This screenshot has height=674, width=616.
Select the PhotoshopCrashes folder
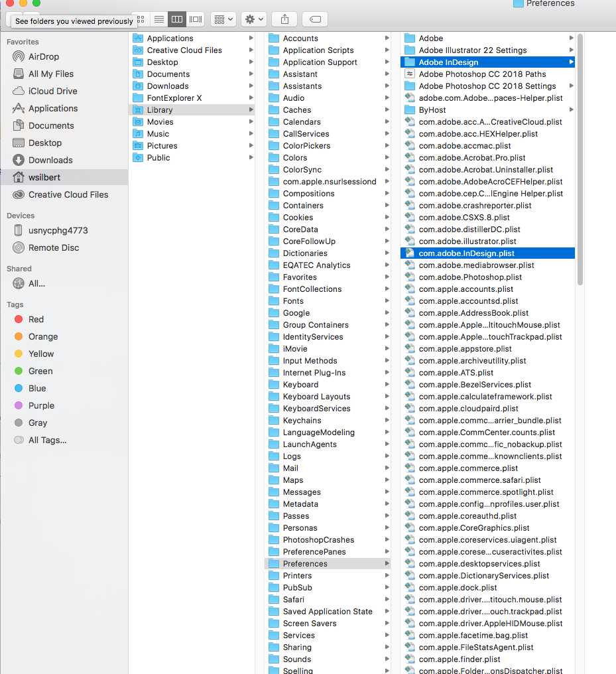click(328, 540)
